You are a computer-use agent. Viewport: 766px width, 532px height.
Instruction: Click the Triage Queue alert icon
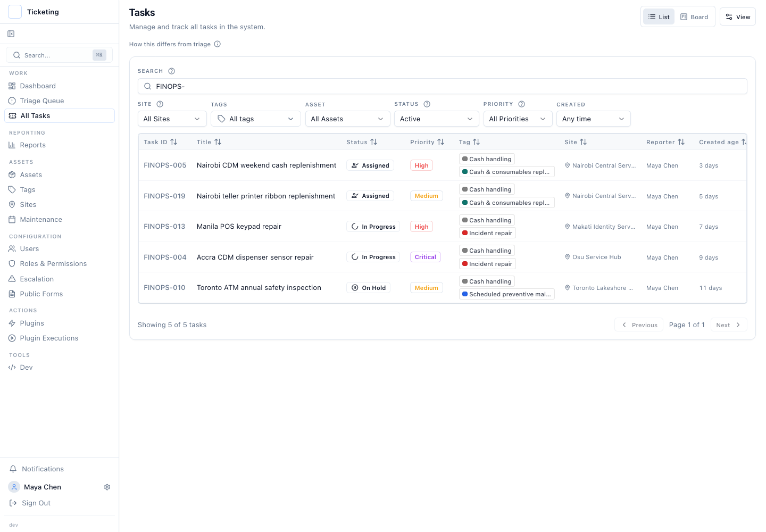pos(12,101)
